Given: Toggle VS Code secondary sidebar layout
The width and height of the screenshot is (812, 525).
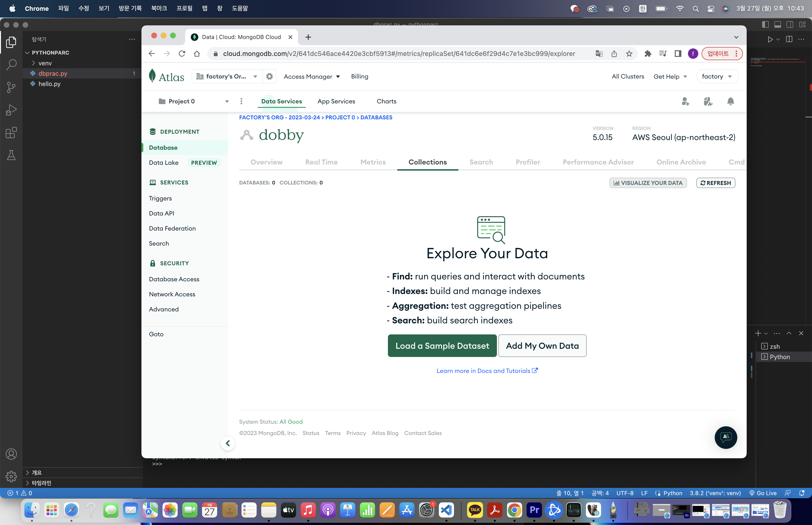Looking at the screenshot, I should pyautogui.click(x=790, y=24).
